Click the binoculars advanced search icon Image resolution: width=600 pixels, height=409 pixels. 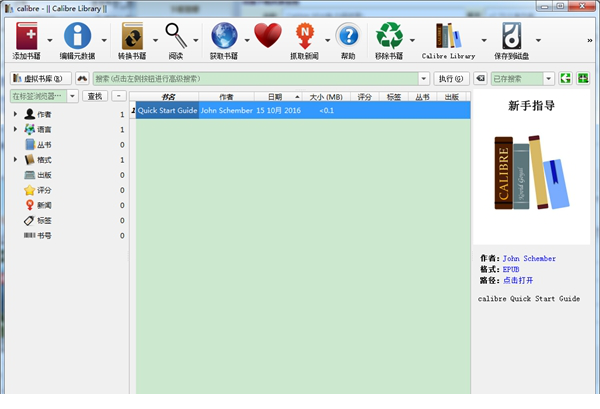(82, 78)
